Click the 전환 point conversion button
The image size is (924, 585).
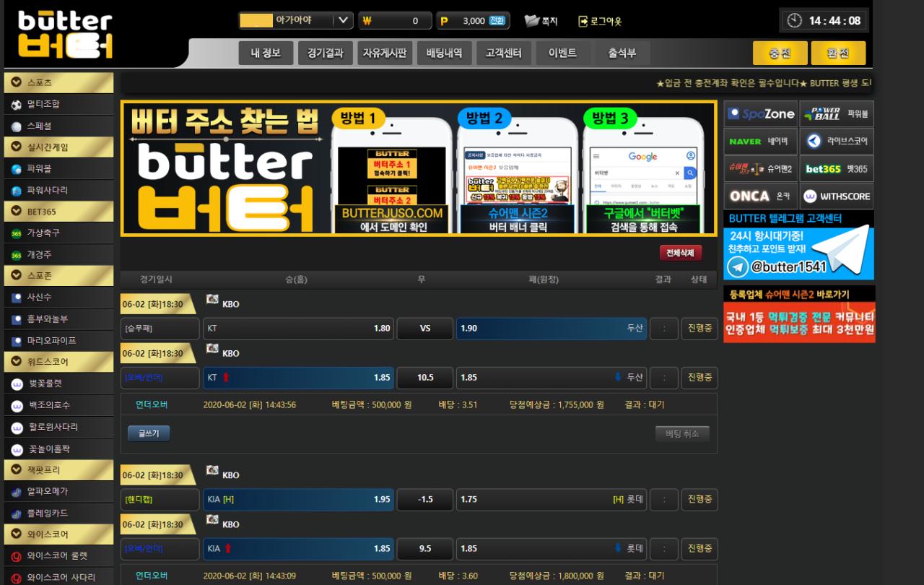pyautogui.click(x=497, y=21)
